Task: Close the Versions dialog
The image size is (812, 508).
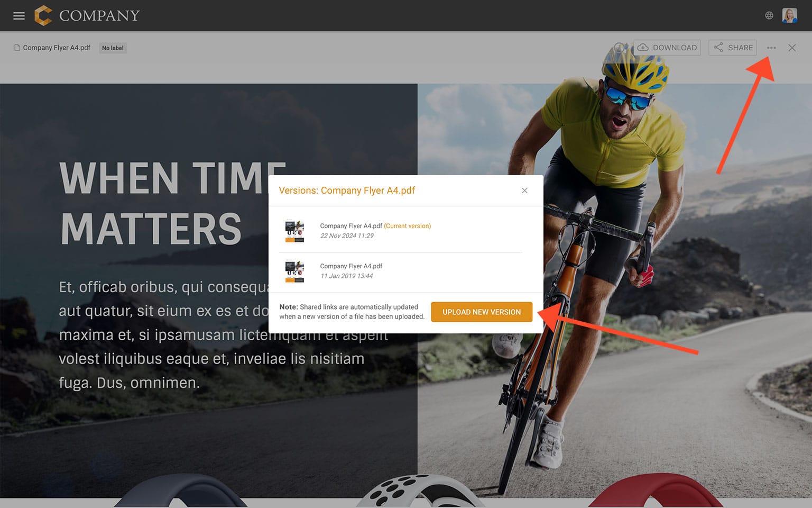Action: pyautogui.click(x=524, y=190)
